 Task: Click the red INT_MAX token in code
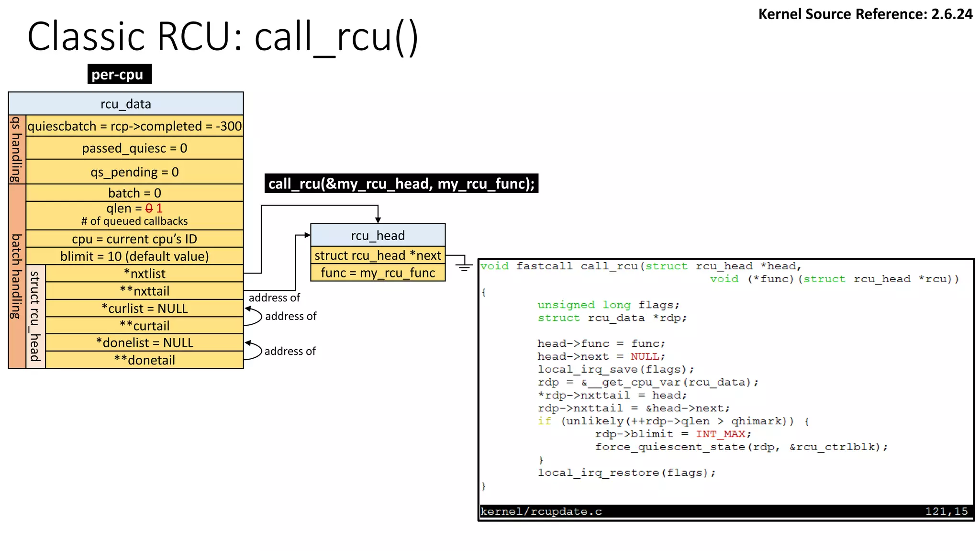pyautogui.click(x=720, y=434)
